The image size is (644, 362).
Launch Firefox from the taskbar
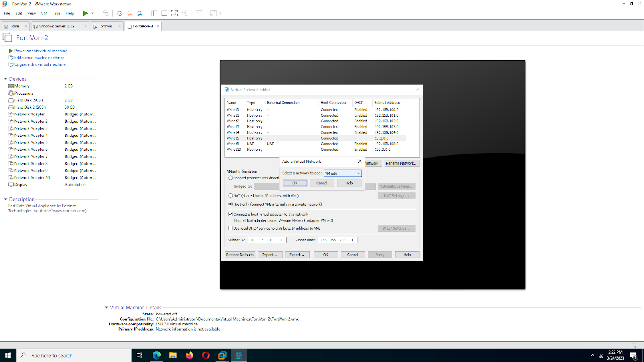click(189, 355)
